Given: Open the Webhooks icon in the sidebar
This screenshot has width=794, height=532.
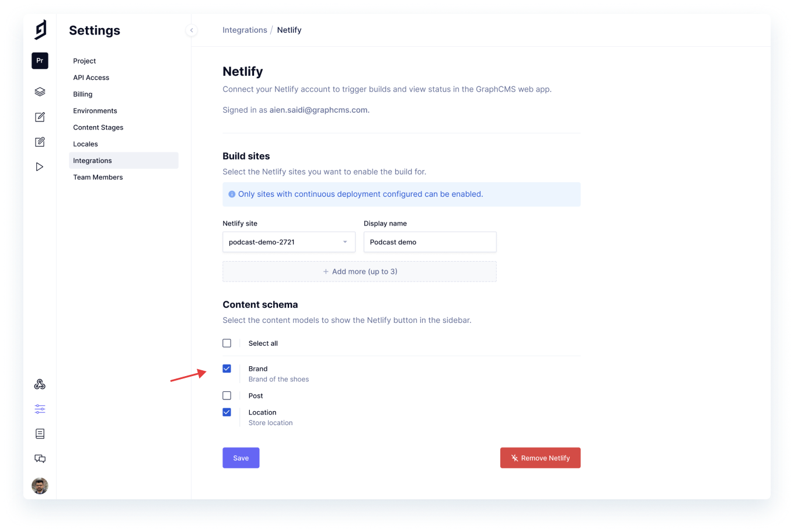Looking at the screenshot, I should (x=40, y=384).
